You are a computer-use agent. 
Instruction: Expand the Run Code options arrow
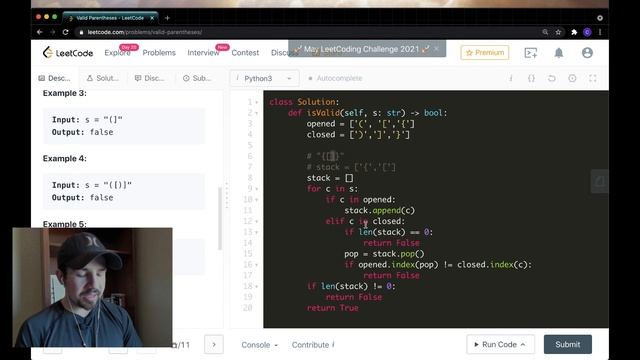523,344
